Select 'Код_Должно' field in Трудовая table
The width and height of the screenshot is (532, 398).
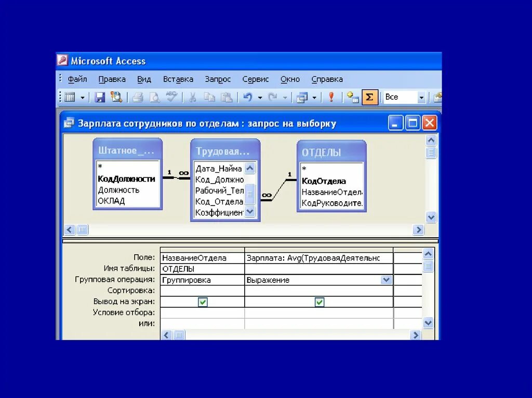[x=220, y=180]
